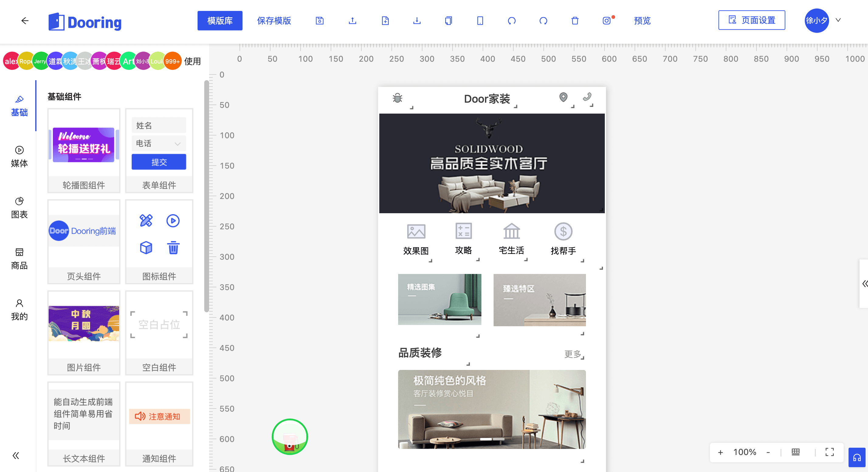This screenshot has height=472, width=868.
Task: Click the camera icon with red dot
Action: (x=607, y=21)
